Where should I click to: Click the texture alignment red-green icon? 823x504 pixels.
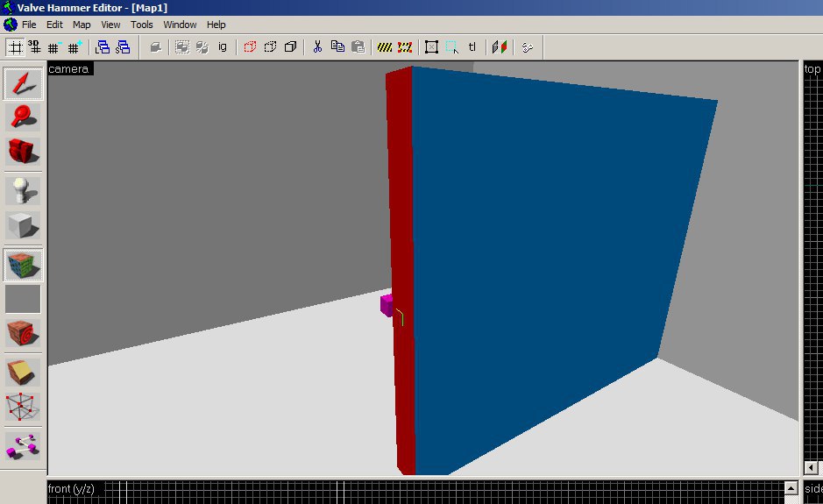[x=500, y=47]
